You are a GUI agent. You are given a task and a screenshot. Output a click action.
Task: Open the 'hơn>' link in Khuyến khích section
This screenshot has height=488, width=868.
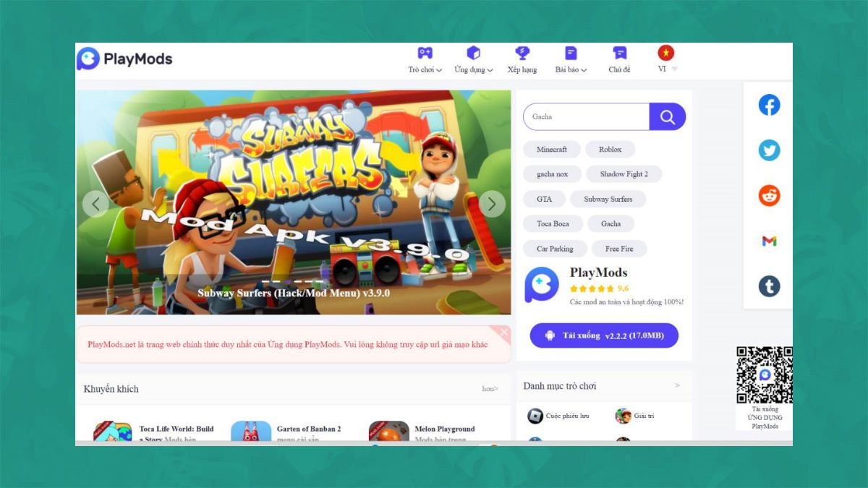(x=490, y=389)
